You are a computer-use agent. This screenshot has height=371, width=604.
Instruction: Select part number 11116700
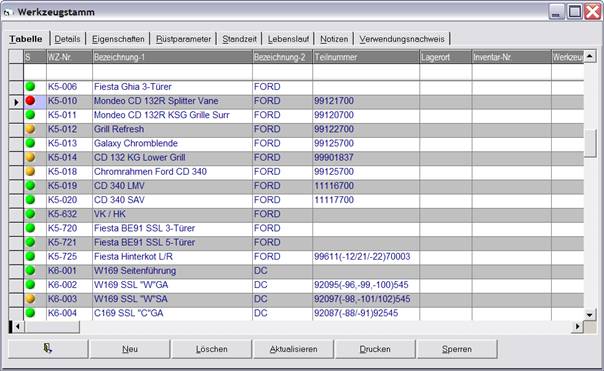pyautogui.click(x=366, y=186)
